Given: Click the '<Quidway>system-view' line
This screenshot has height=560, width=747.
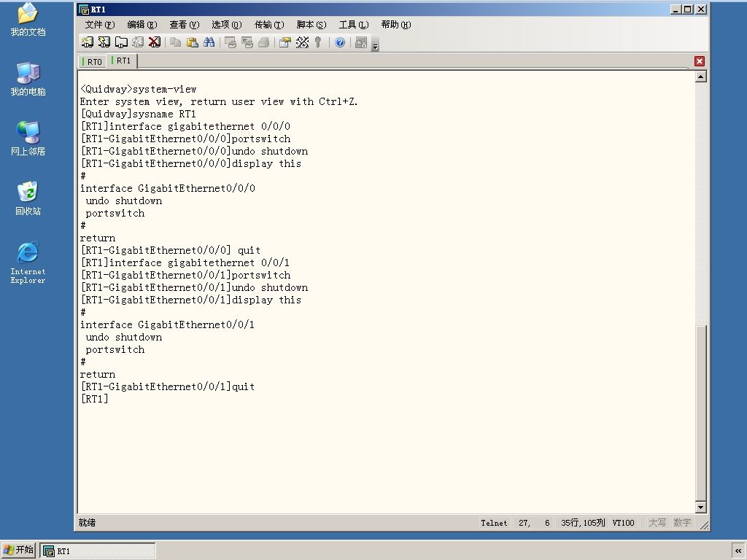Looking at the screenshot, I should [x=138, y=90].
